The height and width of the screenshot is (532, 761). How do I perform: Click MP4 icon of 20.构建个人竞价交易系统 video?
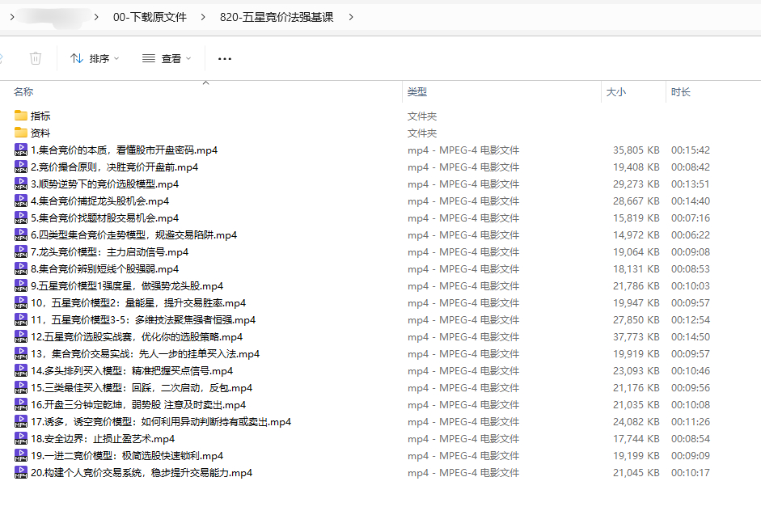[x=21, y=472]
